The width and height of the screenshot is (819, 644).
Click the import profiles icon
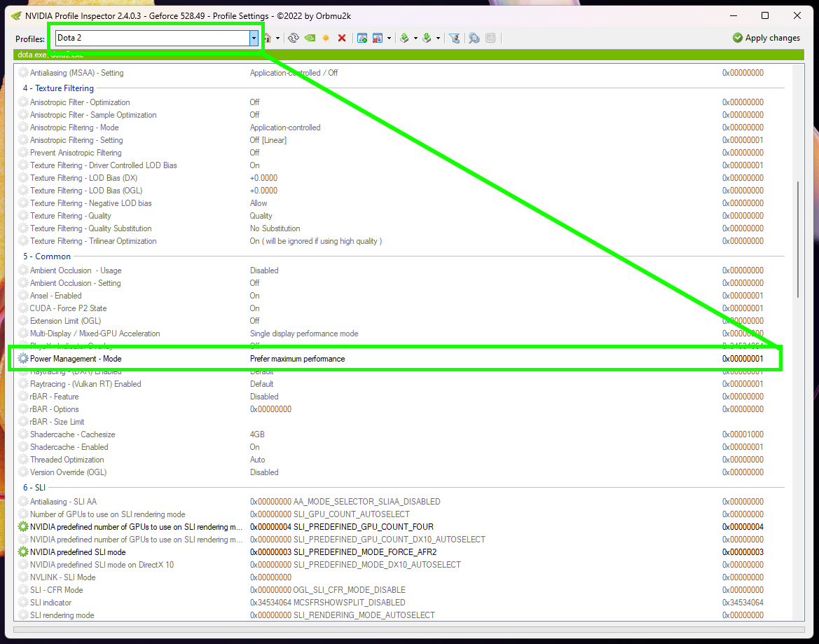(427, 38)
